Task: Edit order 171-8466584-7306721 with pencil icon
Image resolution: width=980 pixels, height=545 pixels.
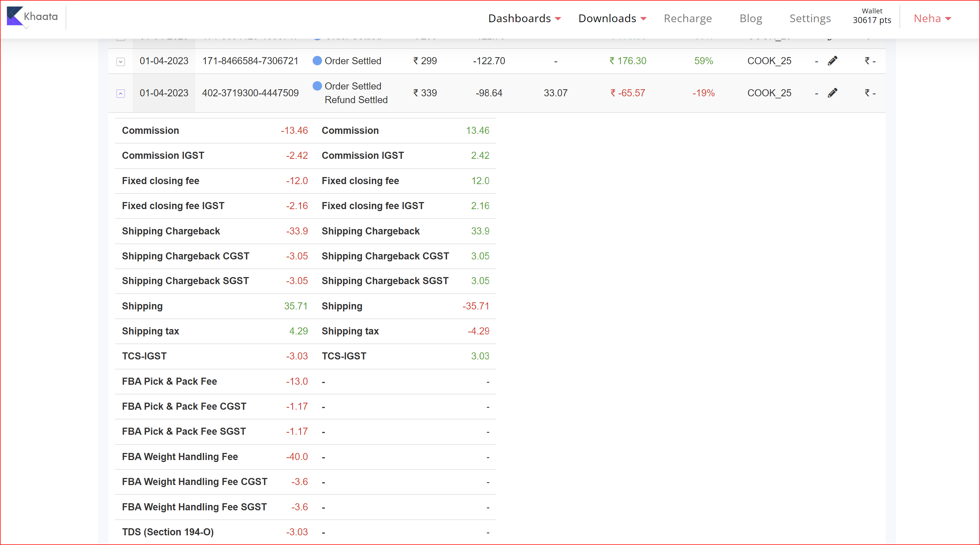Action: coord(832,61)
